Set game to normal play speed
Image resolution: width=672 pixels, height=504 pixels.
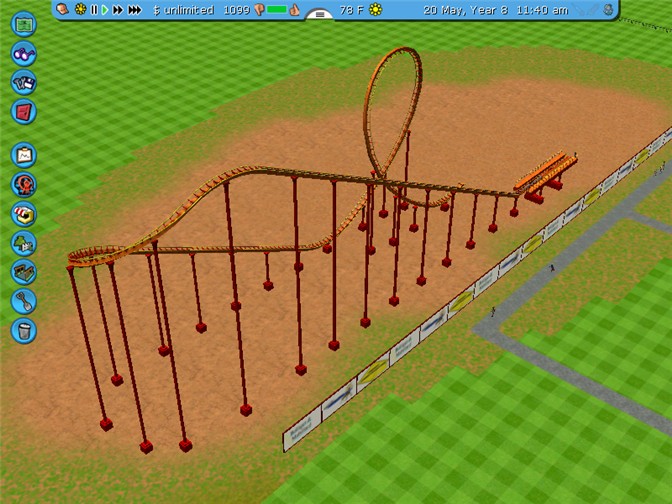tap(105, 9)
